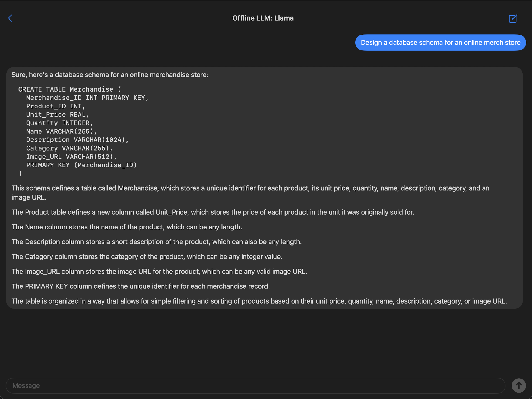Viewport: 532px width, 399px height.
Task: Click the 'Unit_Price REAL,' code line
Action: [x=58, y=114]
